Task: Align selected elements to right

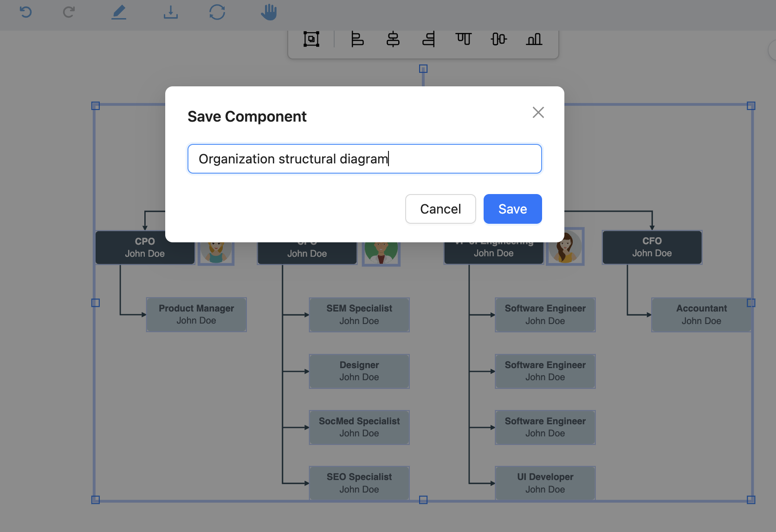Action: 428,39
